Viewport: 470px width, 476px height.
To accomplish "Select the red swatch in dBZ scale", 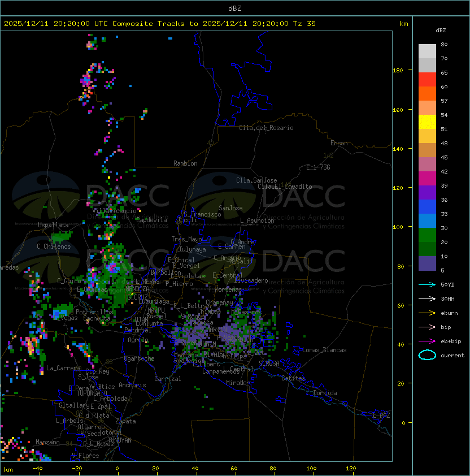I will [x=427, y=80].
